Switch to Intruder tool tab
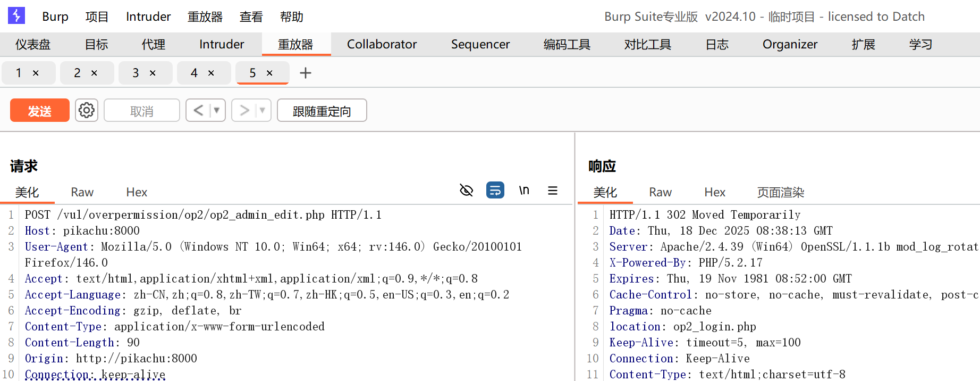The width and height of the screenshot is (980, 381). coord(222,44)
